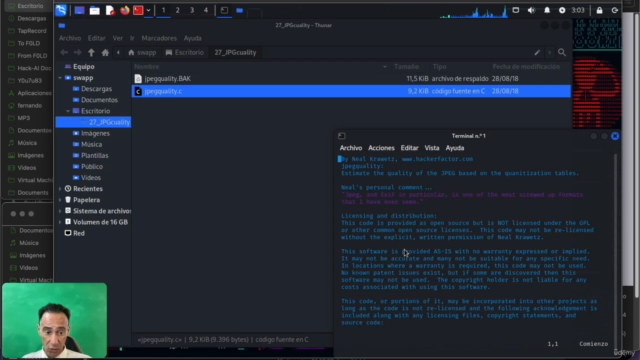
Task: Open the Ayuda menu in Thunar
Action: [193, 38]
